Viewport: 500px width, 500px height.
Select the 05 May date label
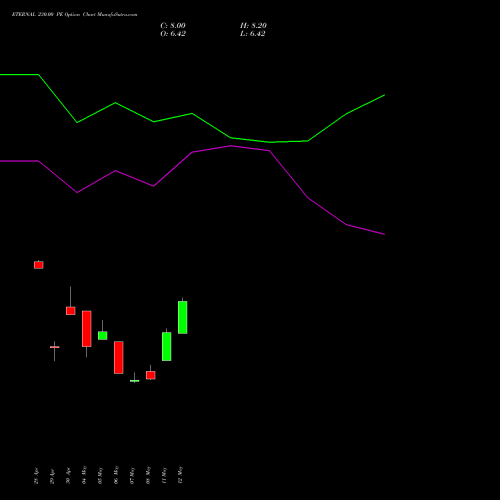click(x=100, y=475)
